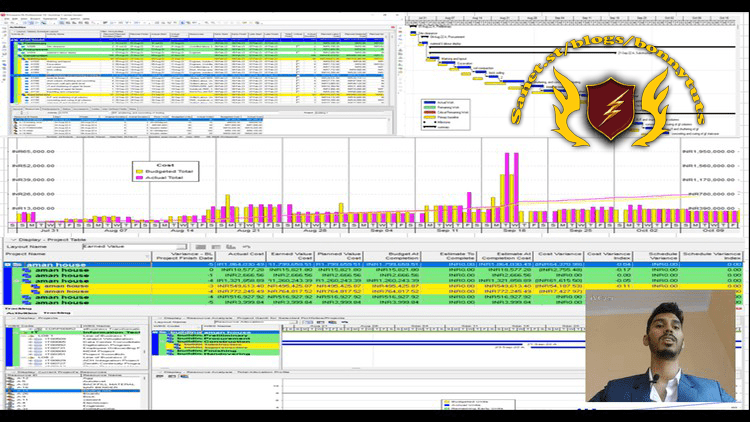This screenshot has height=422, width=750.
Task: Open the File menu
Action: [x=8, y=19]
